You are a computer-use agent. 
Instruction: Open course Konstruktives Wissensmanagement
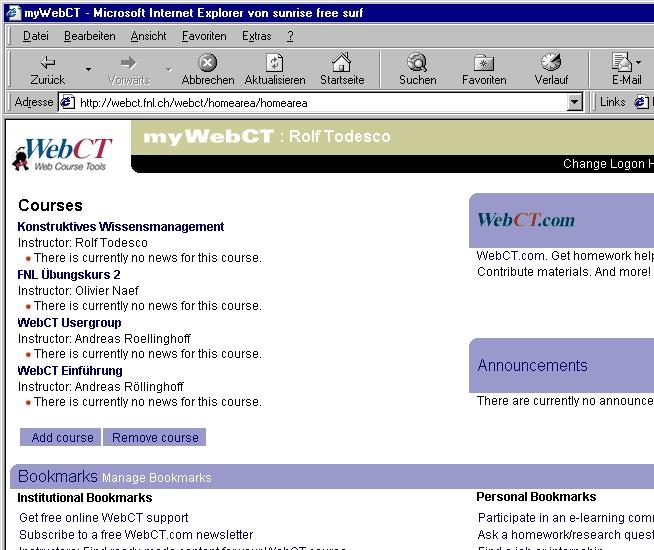click(x=121, y=227)
